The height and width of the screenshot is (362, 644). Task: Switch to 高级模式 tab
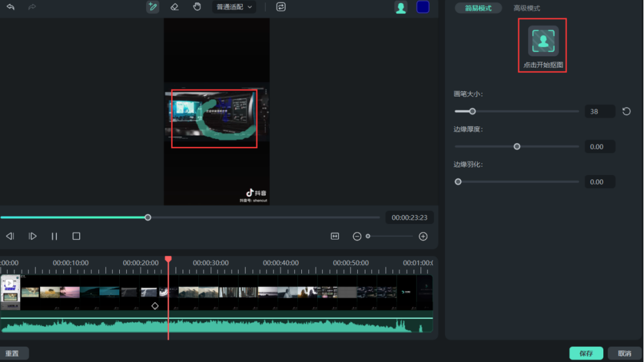coord(526,8)
